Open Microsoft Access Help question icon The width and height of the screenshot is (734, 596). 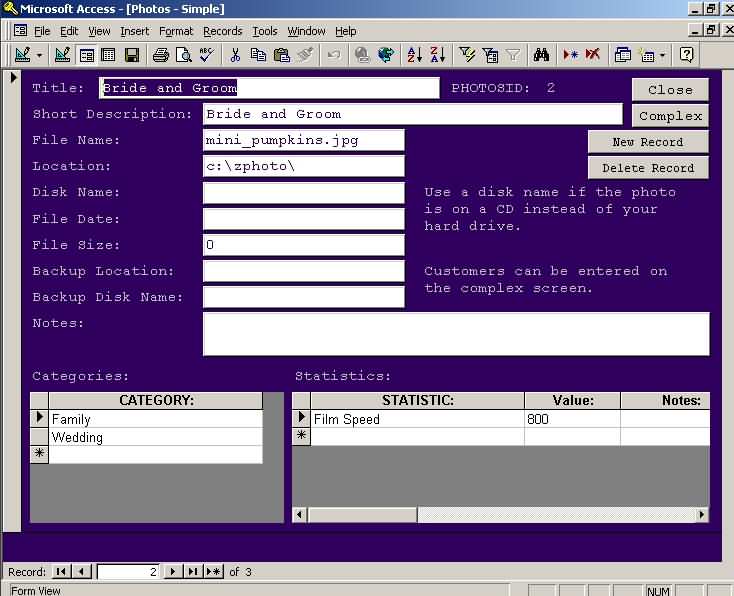pyautogui.click(x=687, y=55)
